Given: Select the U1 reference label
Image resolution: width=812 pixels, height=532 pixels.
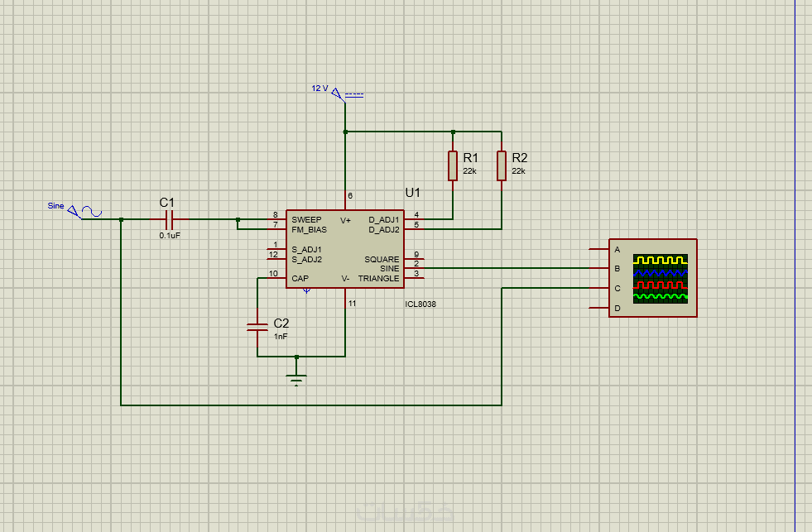Looking at the screenshot, I should click(413, 193).
